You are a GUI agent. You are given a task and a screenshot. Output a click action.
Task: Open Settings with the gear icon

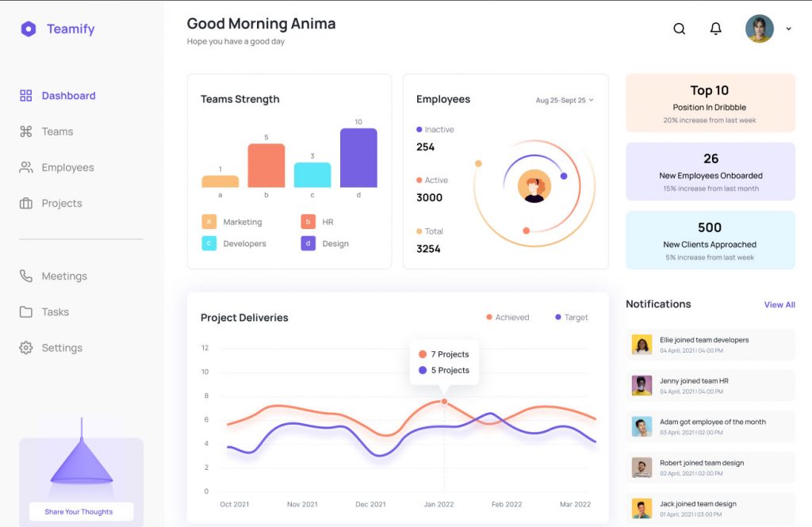click(x=26, y=347)
